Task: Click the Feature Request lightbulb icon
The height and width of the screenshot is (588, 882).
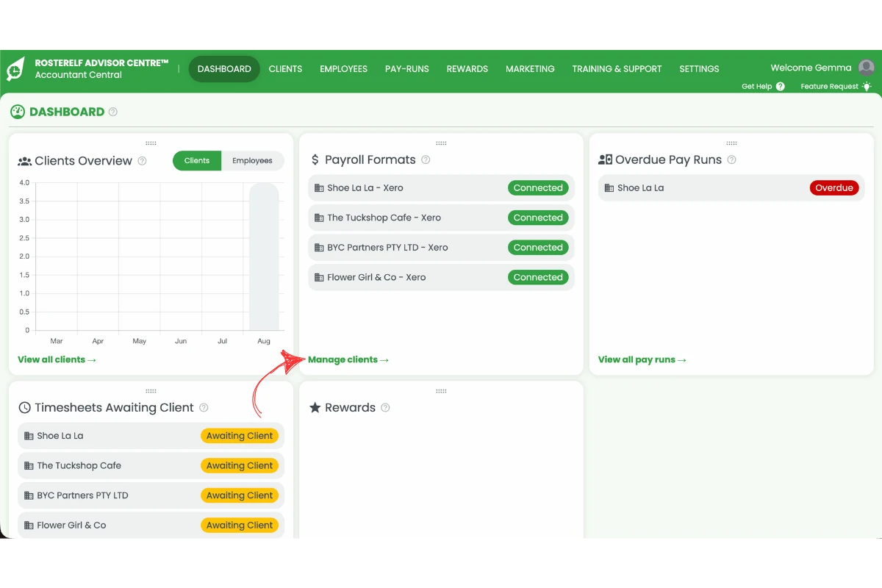Action: click(x=867, y=86)
